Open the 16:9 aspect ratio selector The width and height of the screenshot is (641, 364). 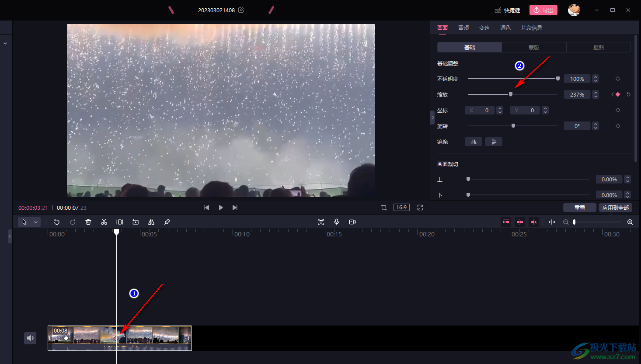tap(401, 208)
